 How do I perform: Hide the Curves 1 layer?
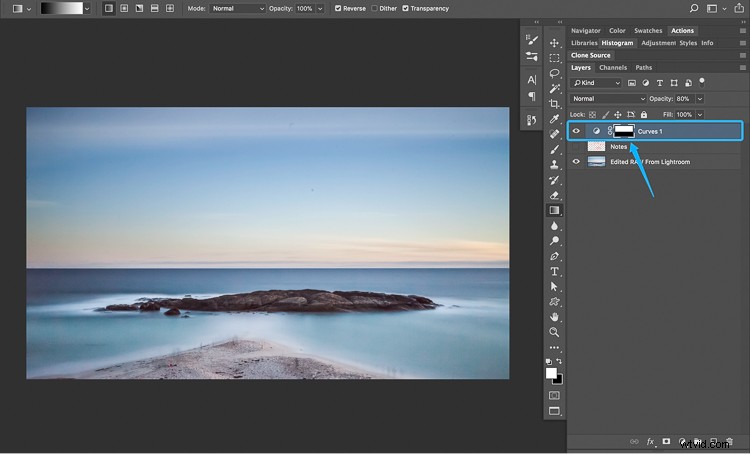(x=576, y=131)
